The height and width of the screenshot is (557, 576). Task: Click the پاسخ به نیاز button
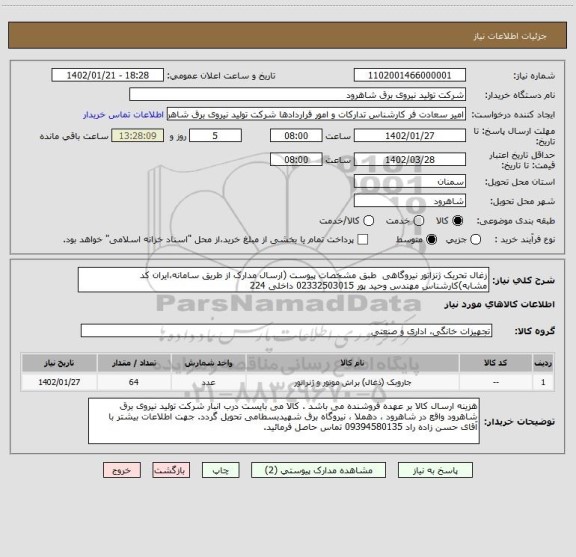(x=435, y=470)
